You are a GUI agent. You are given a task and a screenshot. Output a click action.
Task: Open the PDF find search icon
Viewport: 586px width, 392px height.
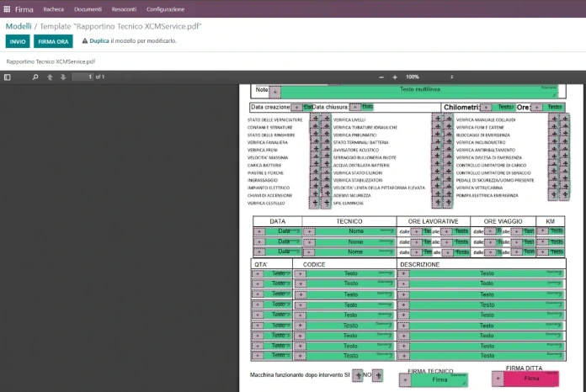[35, 77]
